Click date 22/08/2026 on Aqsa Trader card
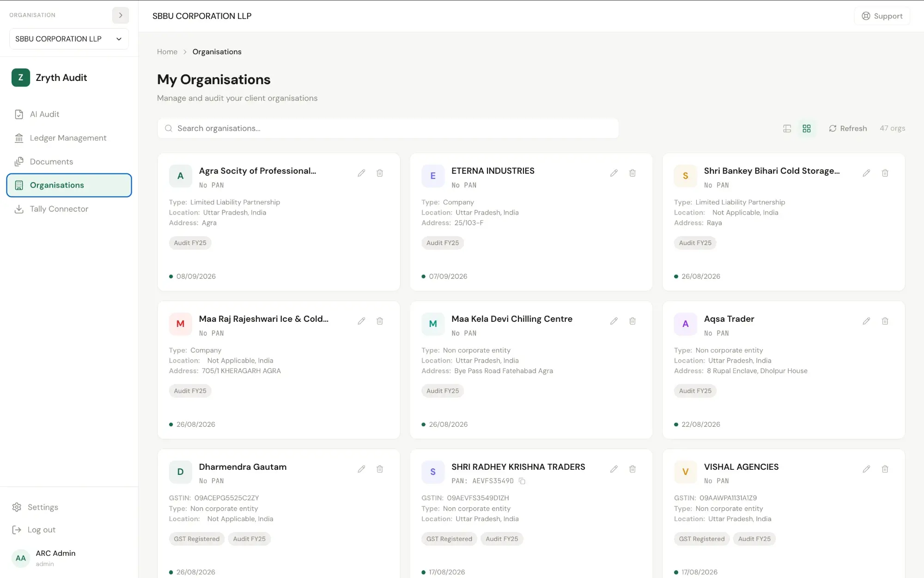The height and width of the screenshot is (578, 924). click(x=700, y=424)
